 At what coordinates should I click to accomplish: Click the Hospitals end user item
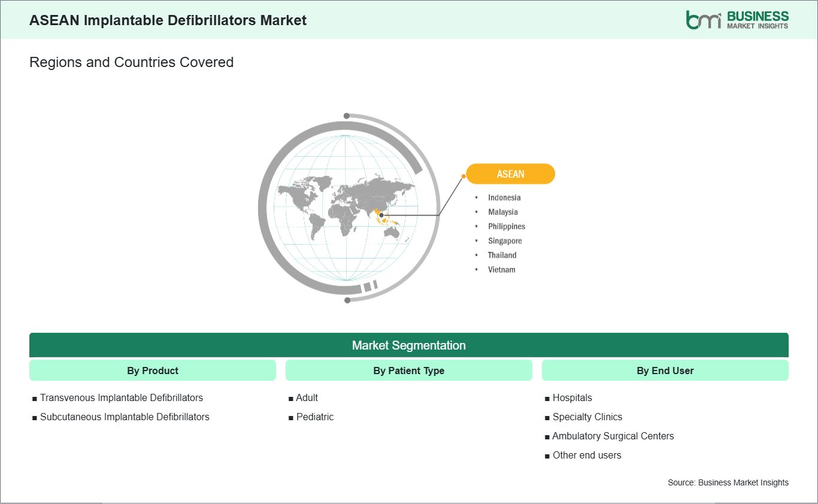coord(572,397)
